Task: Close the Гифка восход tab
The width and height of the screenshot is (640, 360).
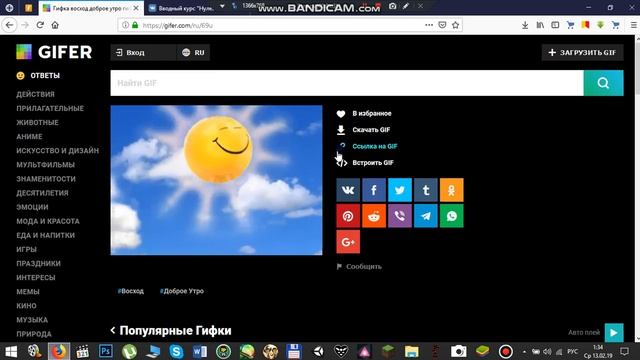Action: click(136, 8)
